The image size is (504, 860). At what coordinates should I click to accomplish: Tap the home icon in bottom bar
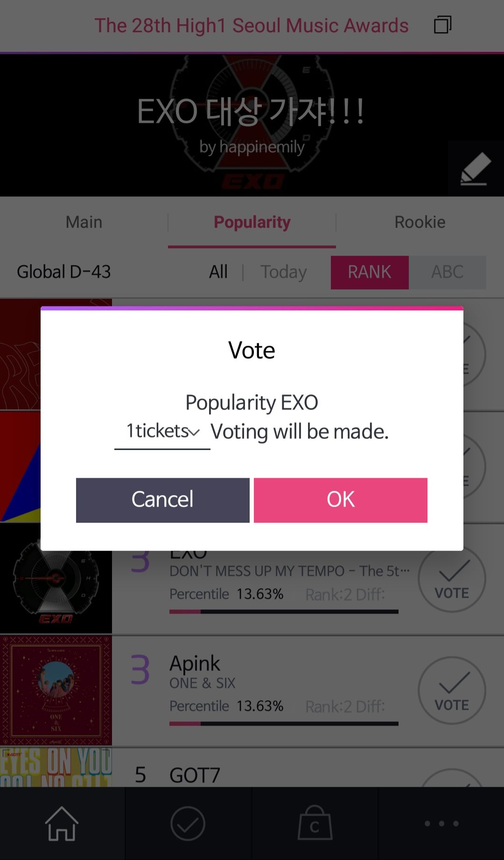pyautogui.click(x=62, y=824)
